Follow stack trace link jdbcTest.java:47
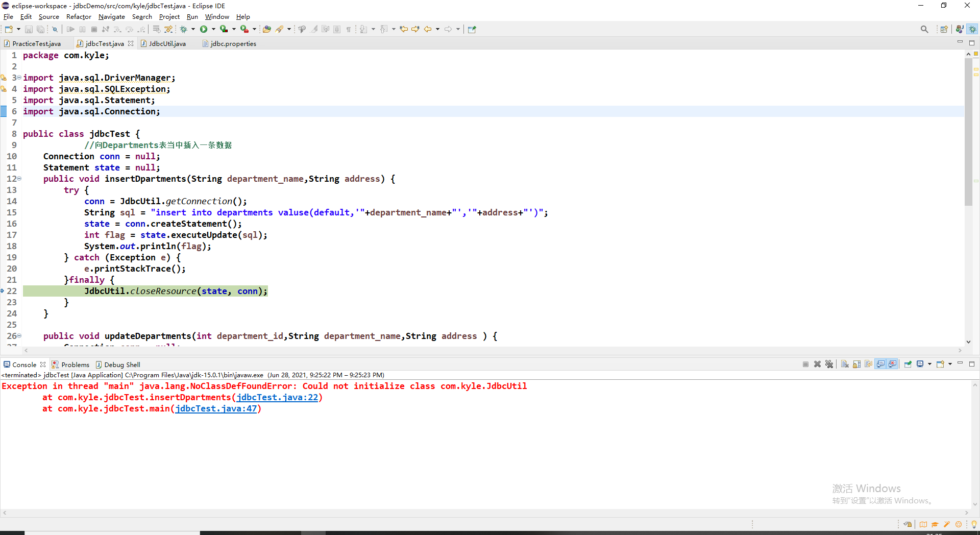Screen dimensions: 980x535 click(x=216, y=408)
